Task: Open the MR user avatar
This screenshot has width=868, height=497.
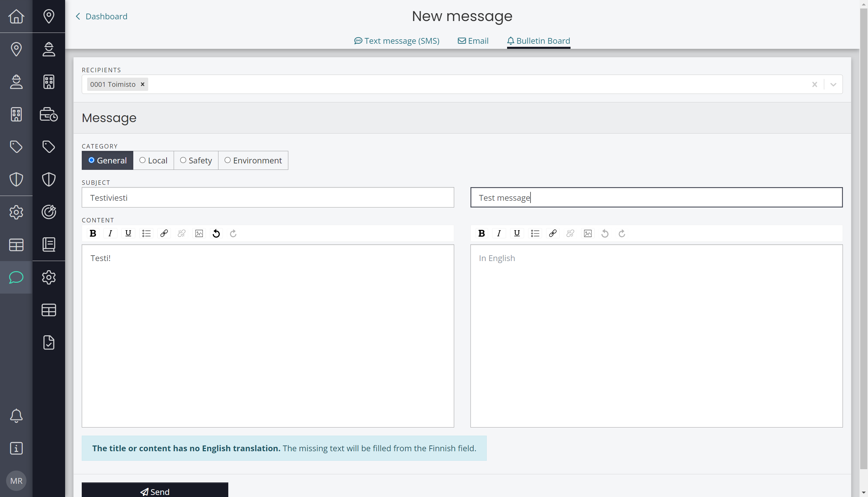Action: 16,481
